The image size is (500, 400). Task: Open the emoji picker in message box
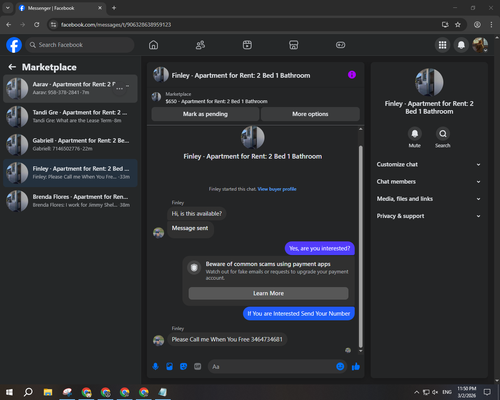[x=340, y=367]
